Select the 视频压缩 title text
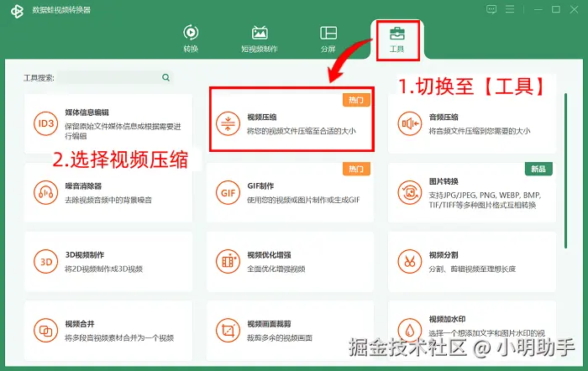The height and width of the screenshot is (371, 588). [x=262, y=118]
